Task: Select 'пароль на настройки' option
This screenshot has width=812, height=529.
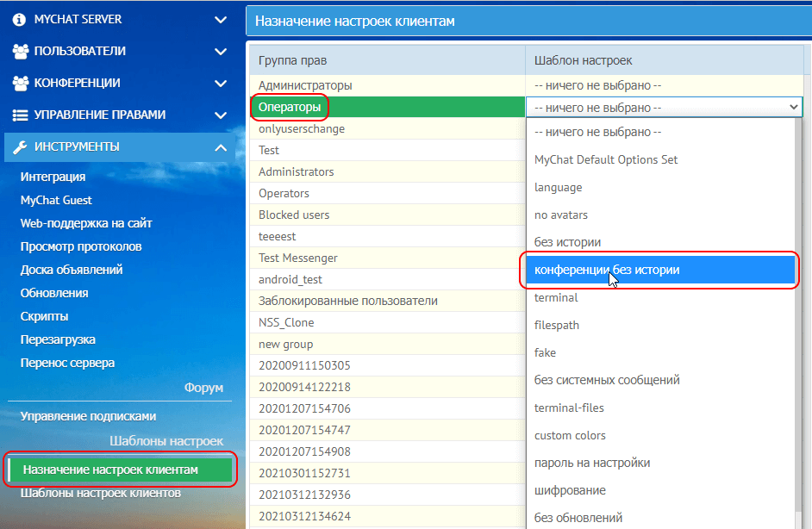Action: tap(592, 463)
